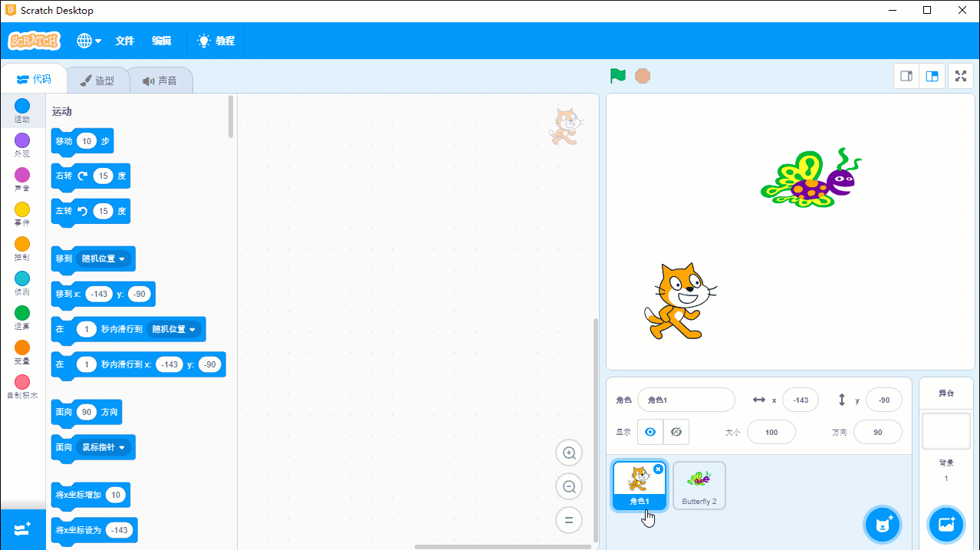This screenshot has width=980, height=550.
Task: Select the 自制积木 block category
Action: [22, 387]
